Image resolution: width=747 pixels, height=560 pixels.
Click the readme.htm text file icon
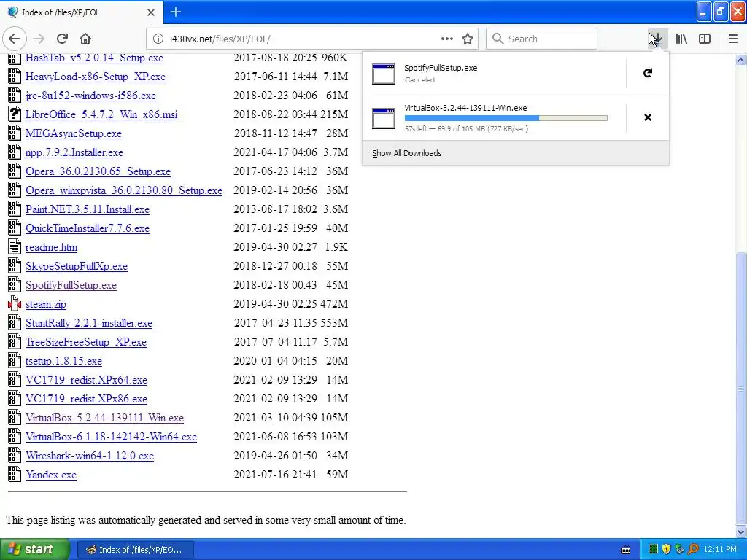tap(15, 246)
